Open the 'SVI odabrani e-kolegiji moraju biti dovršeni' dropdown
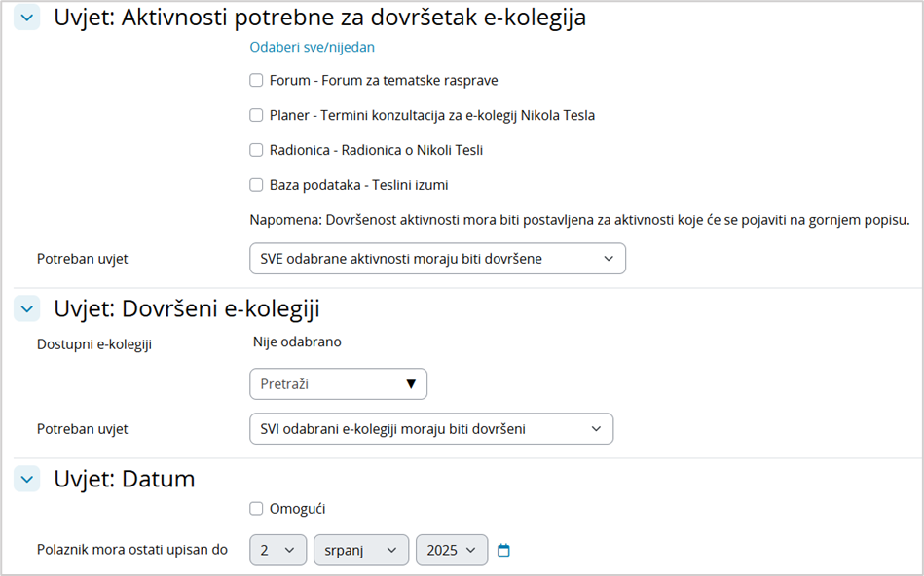 [x=431, y=428]
